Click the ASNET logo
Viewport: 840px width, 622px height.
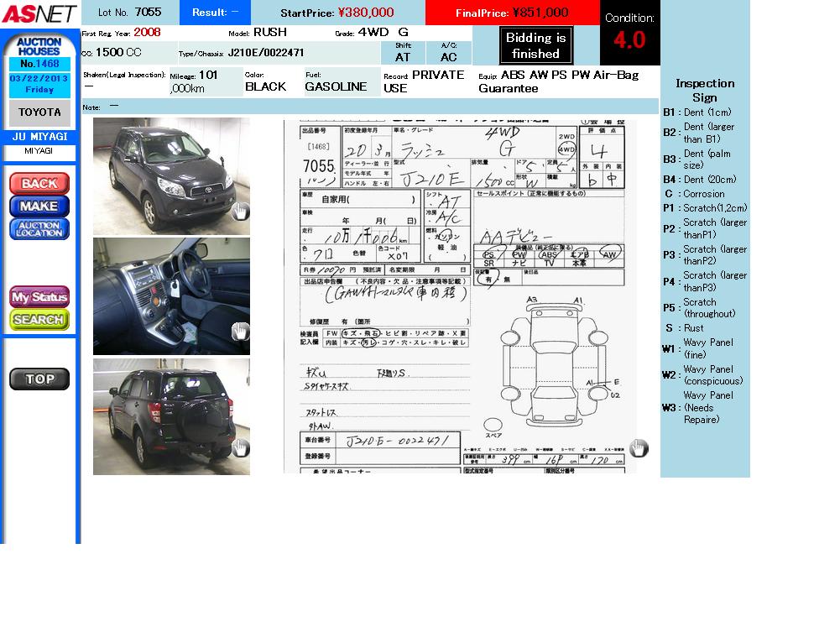click(x=39, y=13)
